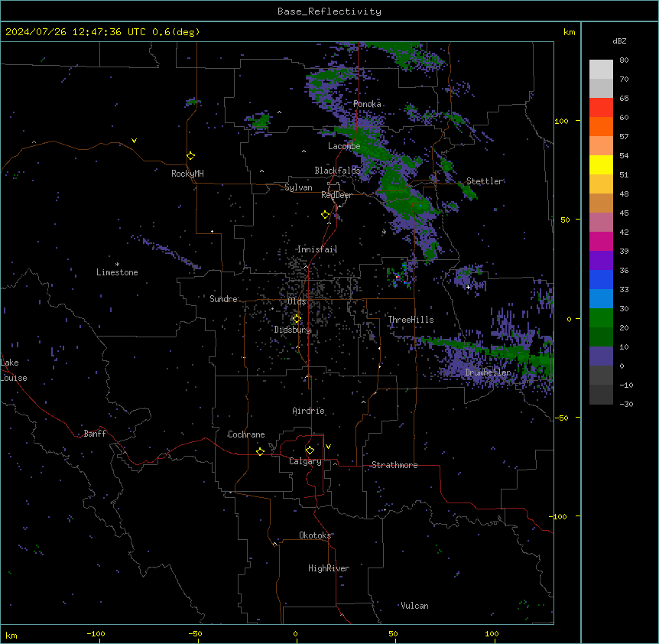
Task: Click the yellow diamond marker above Calgary
Action: 310,450
